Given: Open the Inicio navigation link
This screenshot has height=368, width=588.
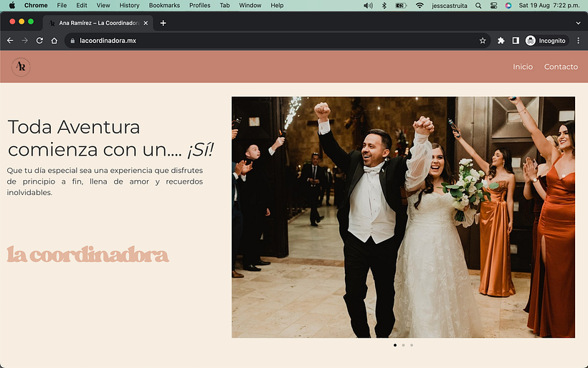Looking at the screenshot, I should click(523, 67).
